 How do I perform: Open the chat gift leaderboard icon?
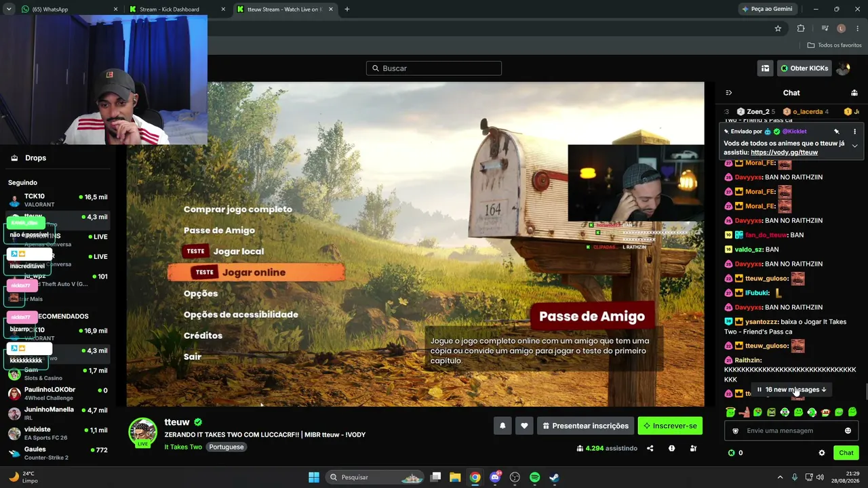854,93
